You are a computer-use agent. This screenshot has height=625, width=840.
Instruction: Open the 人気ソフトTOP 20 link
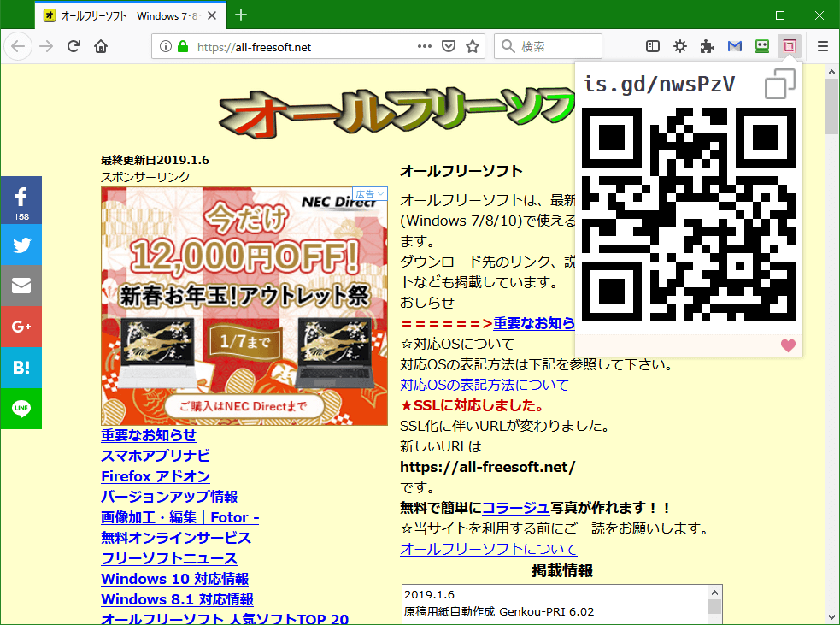pos(225,618)
